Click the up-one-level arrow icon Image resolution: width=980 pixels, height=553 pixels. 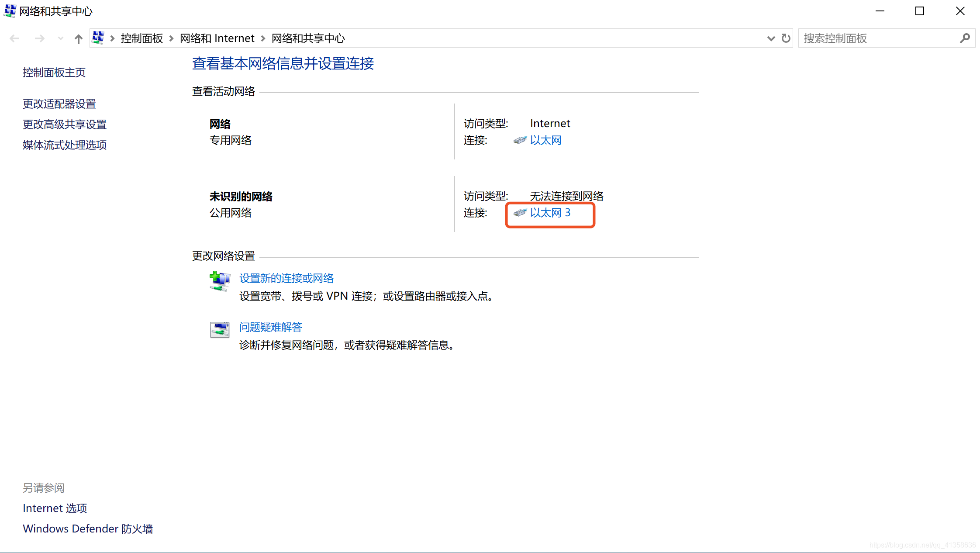[x=79, y=39]
